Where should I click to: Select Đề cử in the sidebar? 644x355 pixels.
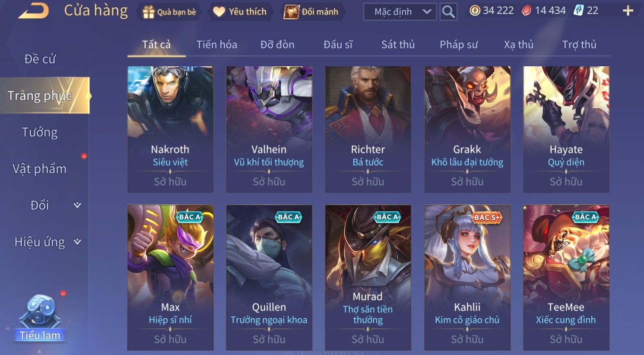click(x=40, y=59)
